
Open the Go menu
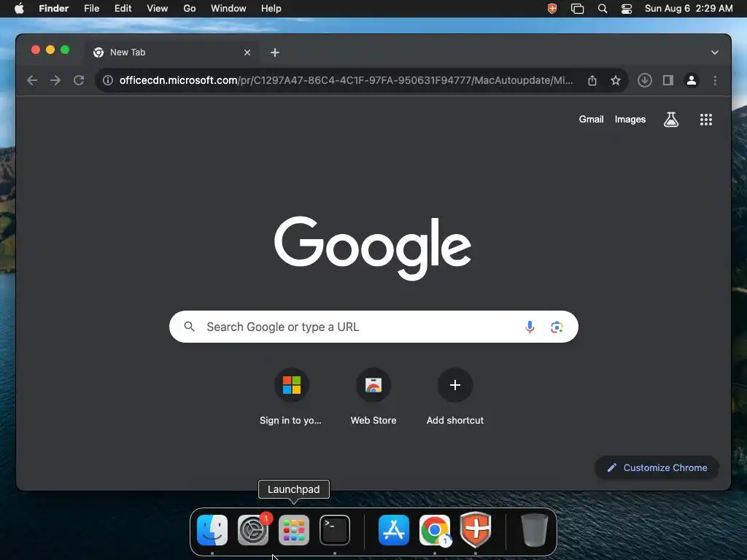[x=189, y=9]
